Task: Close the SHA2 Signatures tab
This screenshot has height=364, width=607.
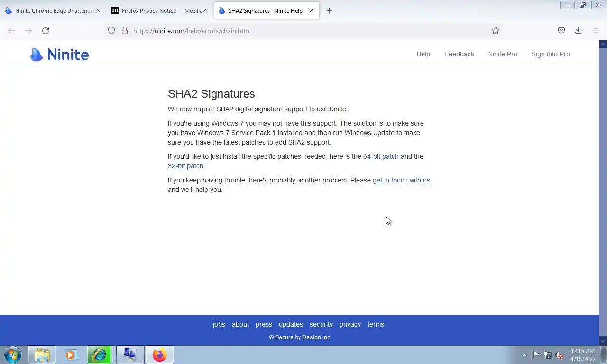Action: pos(312,10)
